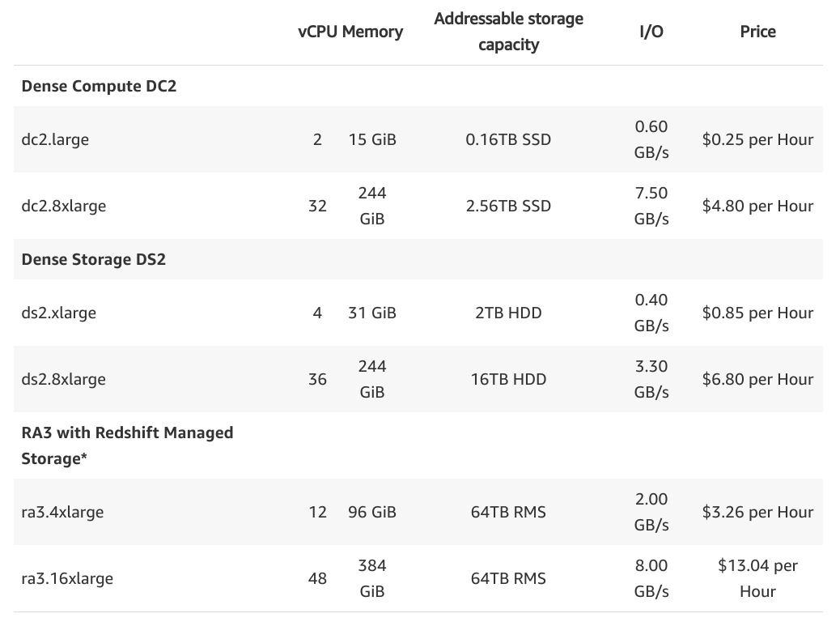Click the dc2.large node type name
The width and height of the screenshot is (840, 622).
coord(55,139)
